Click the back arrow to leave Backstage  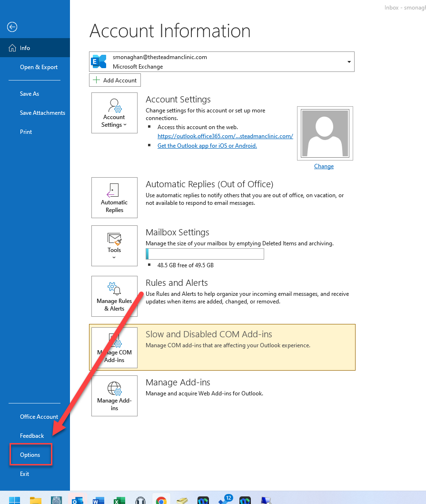(x=12, y=27)
